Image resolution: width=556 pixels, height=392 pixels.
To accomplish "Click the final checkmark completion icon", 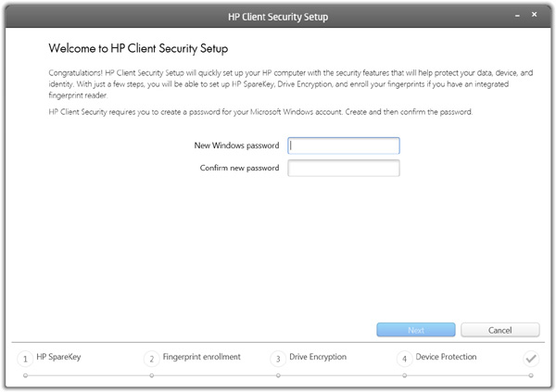I will point(530,359).
